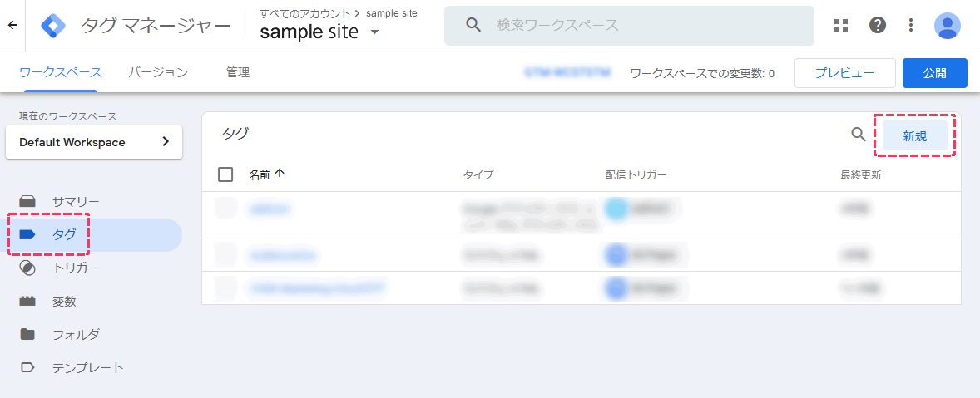The image size is (980, 398).
Task: Open the three-dot more options menu
Action: click(911, 26)
